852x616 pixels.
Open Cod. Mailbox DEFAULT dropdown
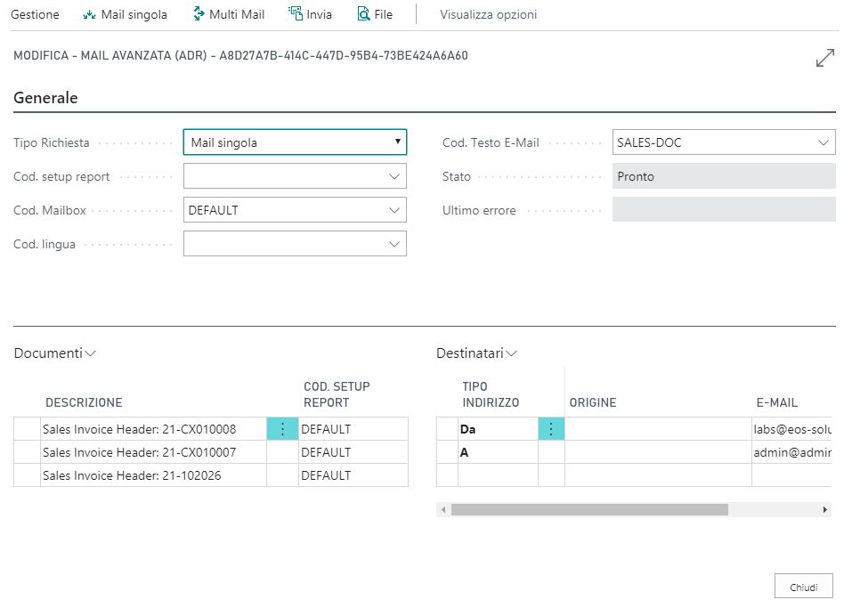[x=394, y=211]
